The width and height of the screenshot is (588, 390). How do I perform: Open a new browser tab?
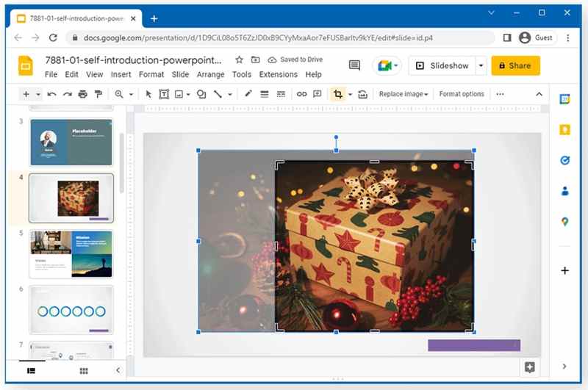click(154, 18)
